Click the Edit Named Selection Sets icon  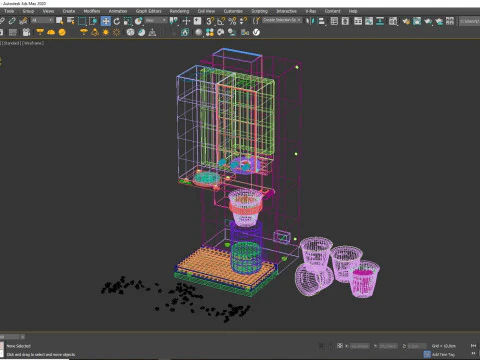[x=256, y=21]
